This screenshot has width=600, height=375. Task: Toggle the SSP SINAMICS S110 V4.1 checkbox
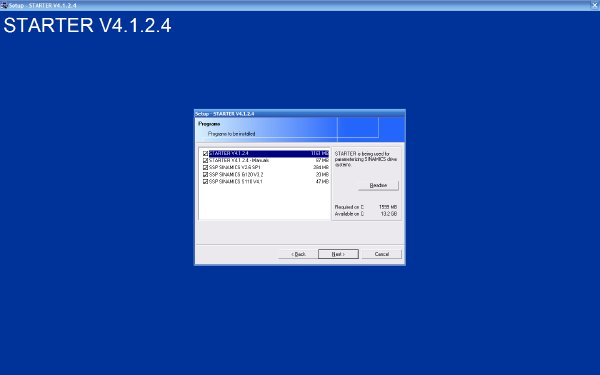(205, 182)
